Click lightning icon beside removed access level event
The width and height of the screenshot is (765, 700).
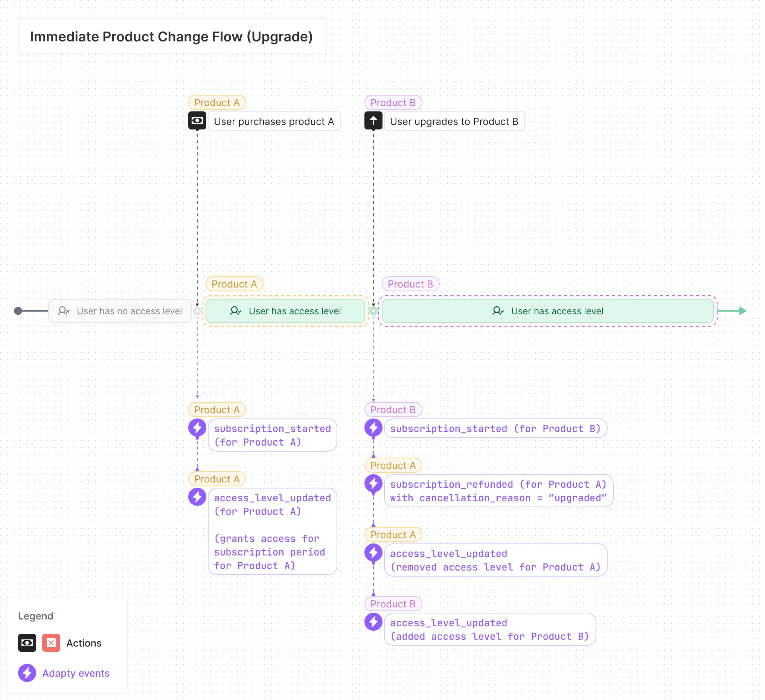(374, 554)
